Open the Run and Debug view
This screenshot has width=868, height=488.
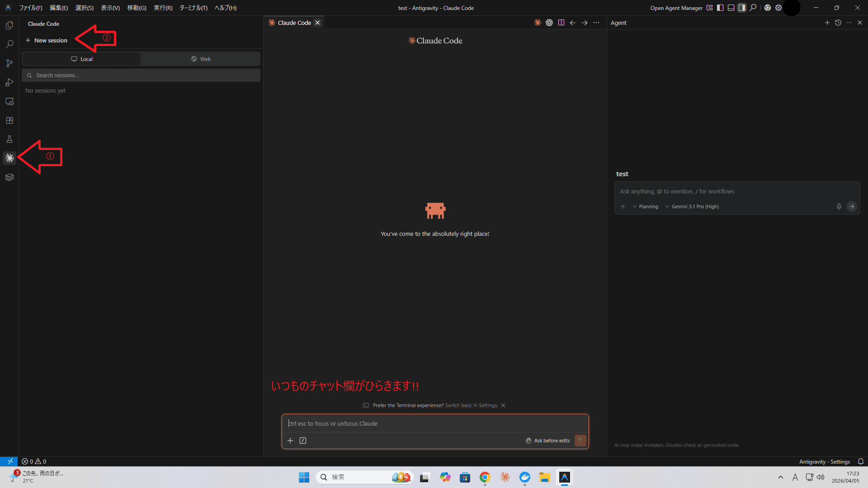pyautogui.click(x=9, y=82)
